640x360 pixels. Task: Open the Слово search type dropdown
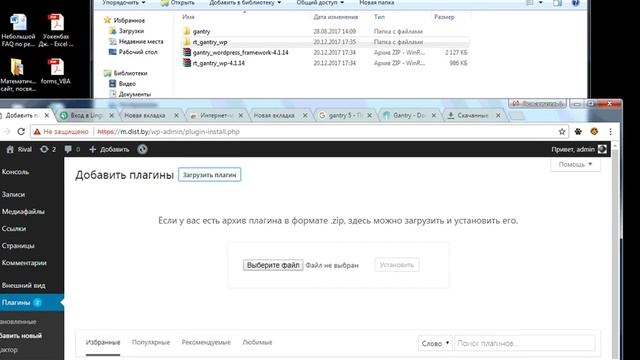pos(435,343)
